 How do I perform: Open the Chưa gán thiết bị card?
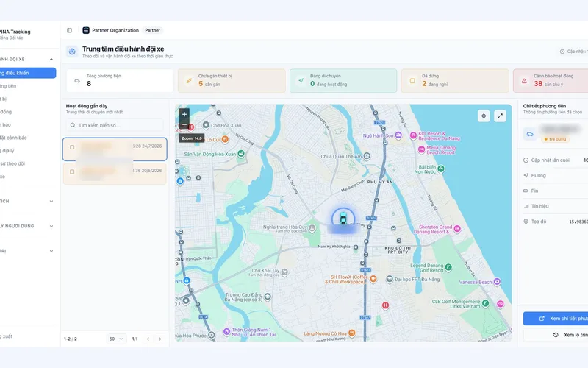pos(232,81)
